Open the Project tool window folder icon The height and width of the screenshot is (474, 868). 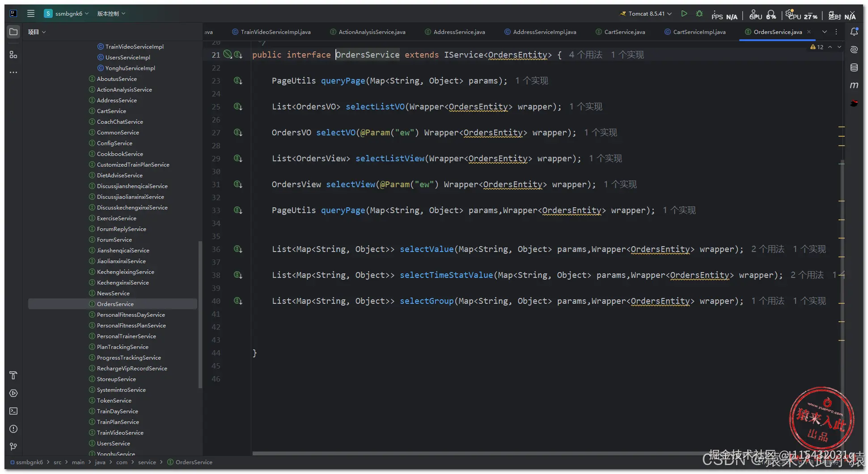(x=13, y=32)
